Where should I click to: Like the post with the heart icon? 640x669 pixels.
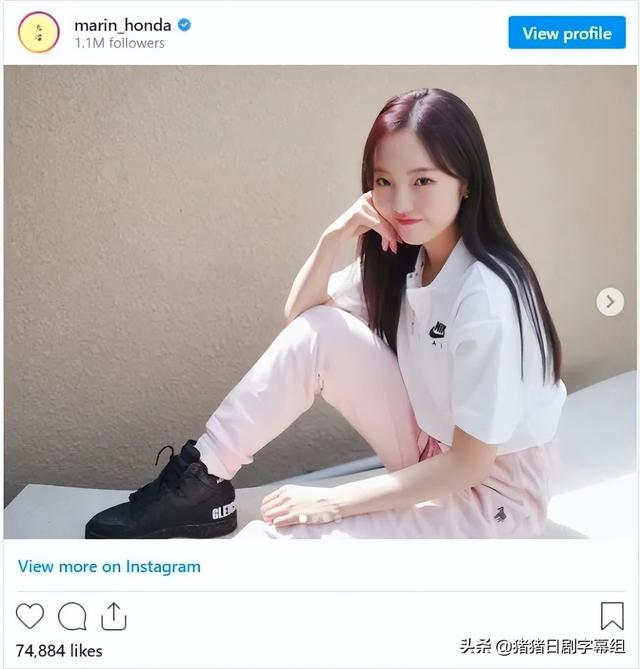[x=30, y=616]
